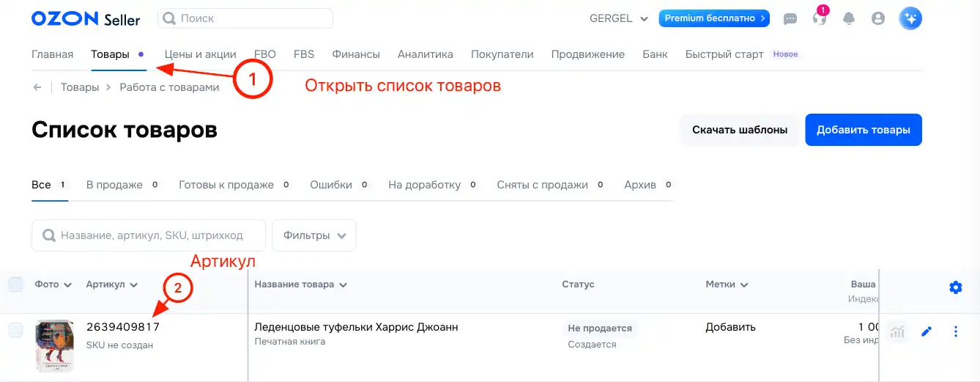Open support headset icon with badge
Viewport: 980px width, 382px height.
coord(820,18)
